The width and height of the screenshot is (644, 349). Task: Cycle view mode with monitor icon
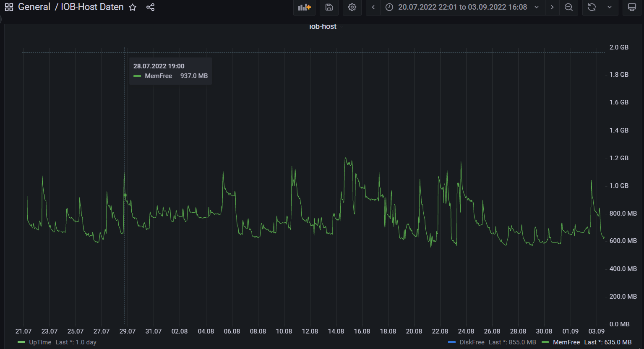click(x=632, y=7)
